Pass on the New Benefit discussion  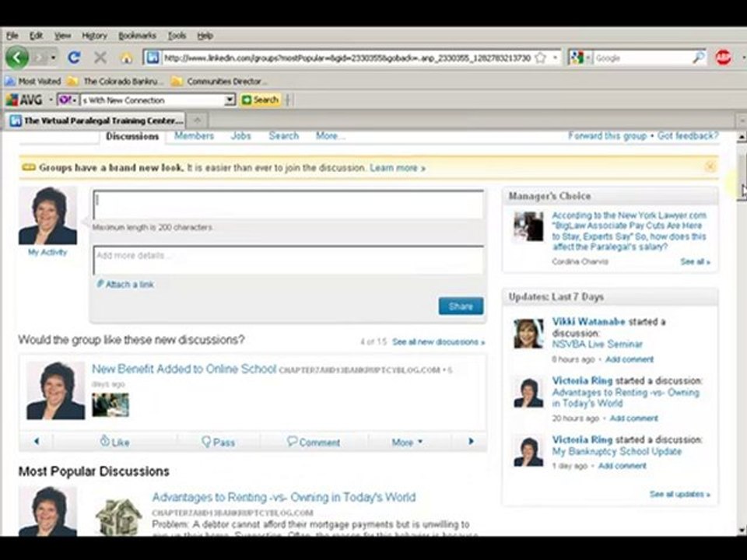pyautogui.click(x=218, y=442)
